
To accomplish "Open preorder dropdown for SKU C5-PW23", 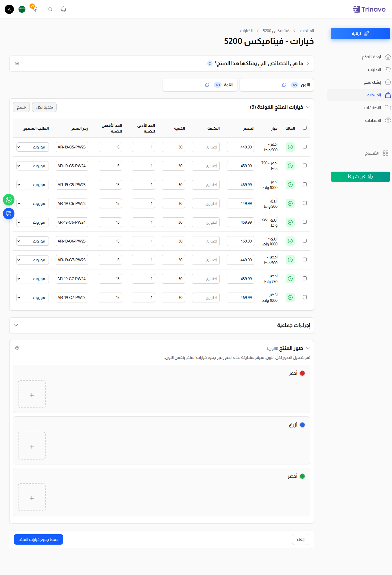I will 33,147.
